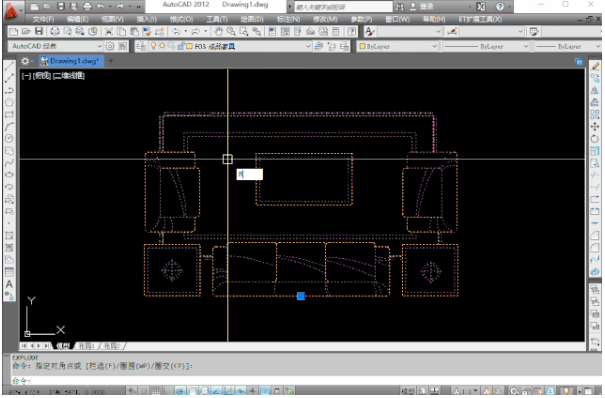Select the Pan hand tool
Image resolution: width=605 pixels, height=398 pixels.
219,32
